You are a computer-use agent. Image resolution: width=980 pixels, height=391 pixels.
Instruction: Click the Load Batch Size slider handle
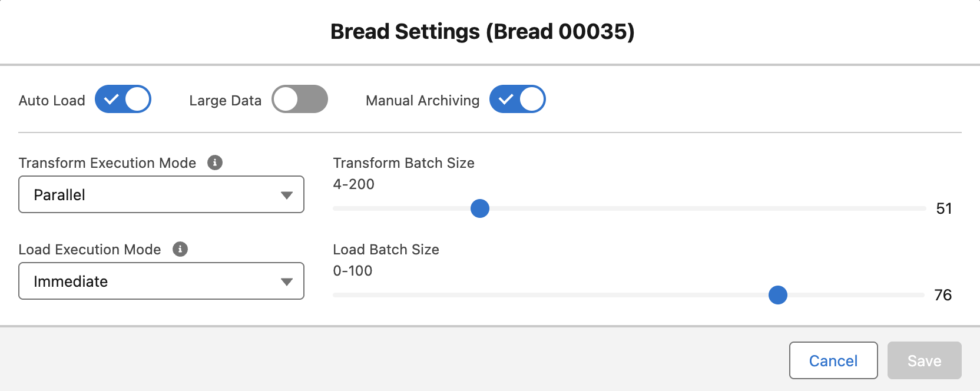pos(778,296)
